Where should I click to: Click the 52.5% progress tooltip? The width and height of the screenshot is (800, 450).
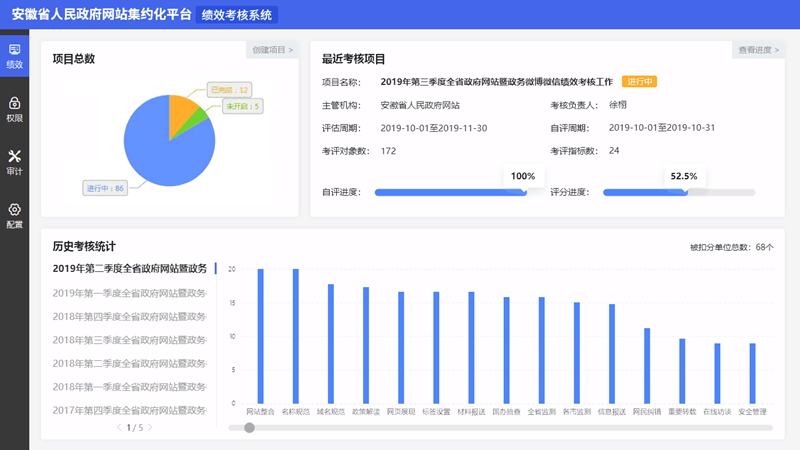[x=684, y=176]
